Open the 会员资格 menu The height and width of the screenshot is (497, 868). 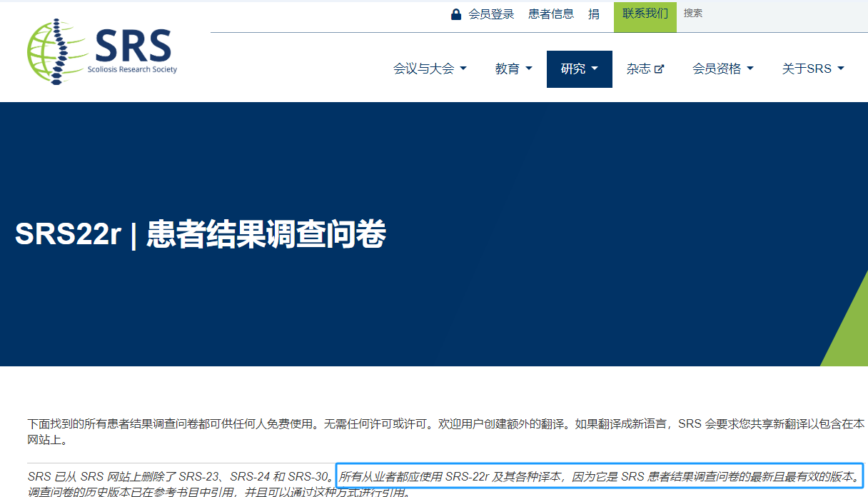(x=723, y=69)
